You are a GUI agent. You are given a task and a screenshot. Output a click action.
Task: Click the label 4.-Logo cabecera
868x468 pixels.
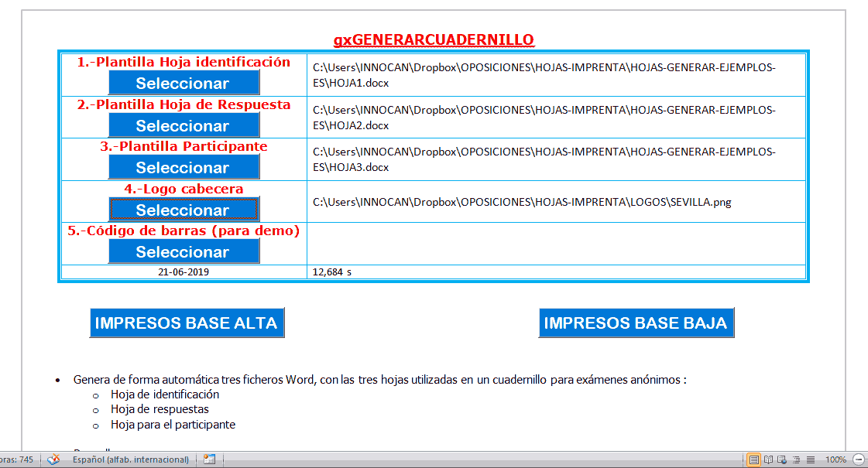coord(184,189)
